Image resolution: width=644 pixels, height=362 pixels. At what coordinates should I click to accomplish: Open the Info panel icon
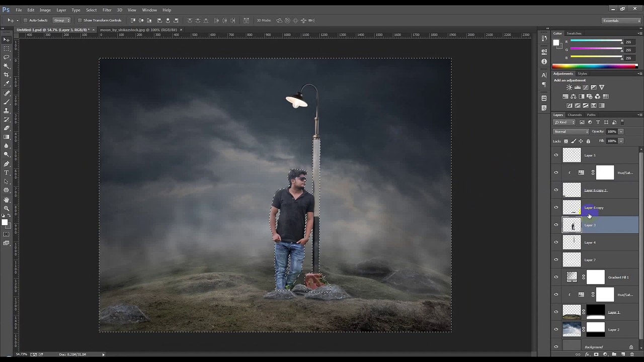coord(544,61)
